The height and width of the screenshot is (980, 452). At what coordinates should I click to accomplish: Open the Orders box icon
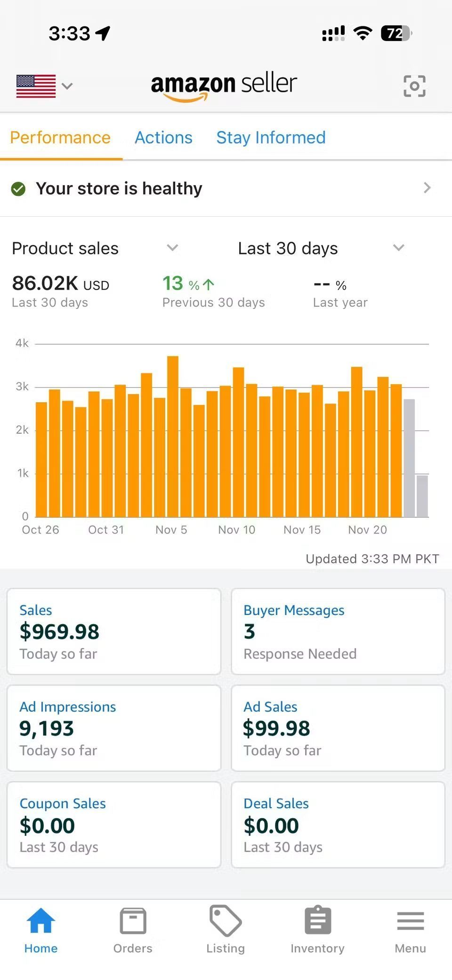(133, 921)
